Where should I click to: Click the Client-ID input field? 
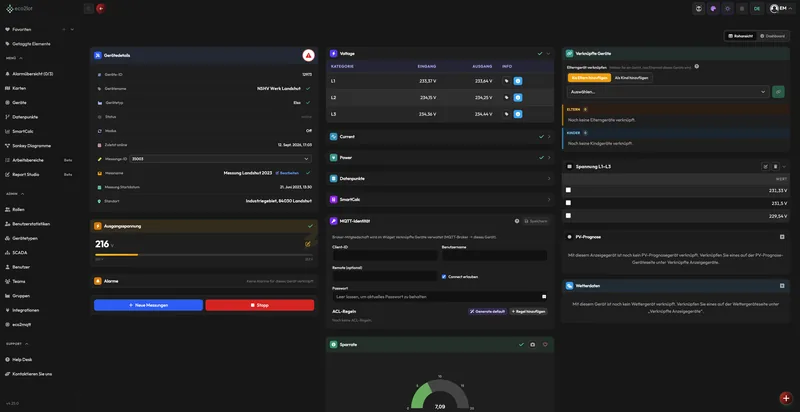(385, 255)
